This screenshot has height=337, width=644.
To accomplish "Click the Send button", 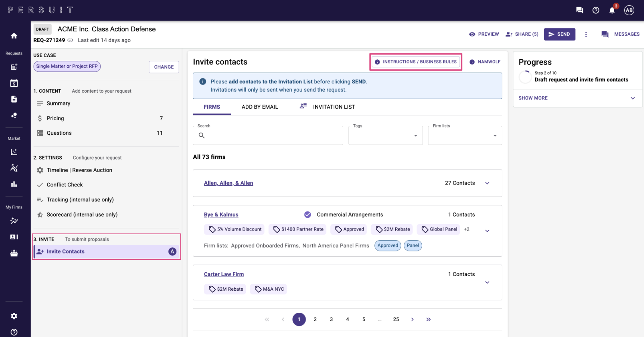I will point(559,34).
